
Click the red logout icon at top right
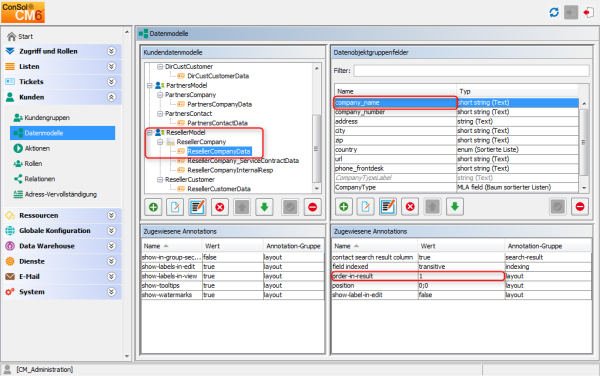(588, 13)
